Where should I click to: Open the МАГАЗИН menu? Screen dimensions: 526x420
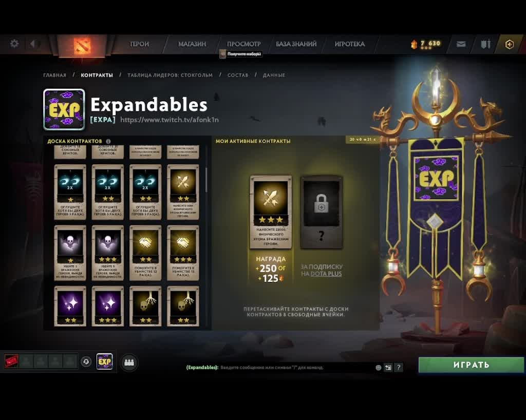pyautogui.click(x=192, y=44)
